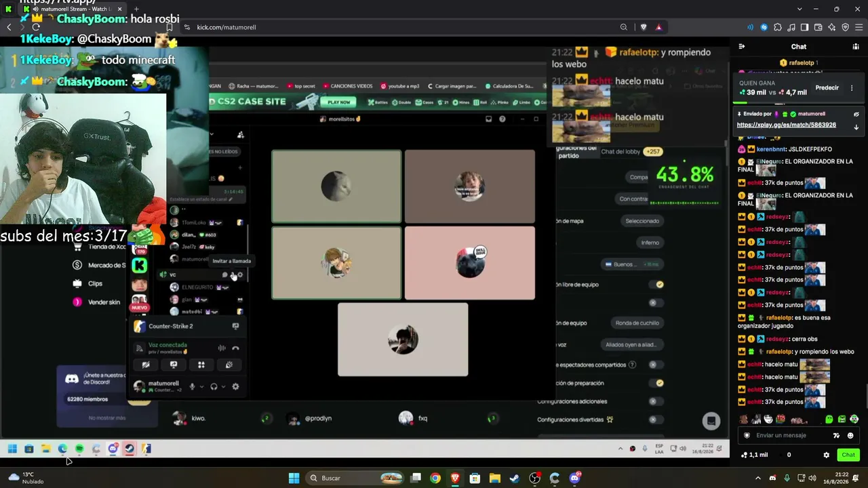Show hidden system tray icons
The width and height of the screenshot is (868, 488).
click(758, 478)
